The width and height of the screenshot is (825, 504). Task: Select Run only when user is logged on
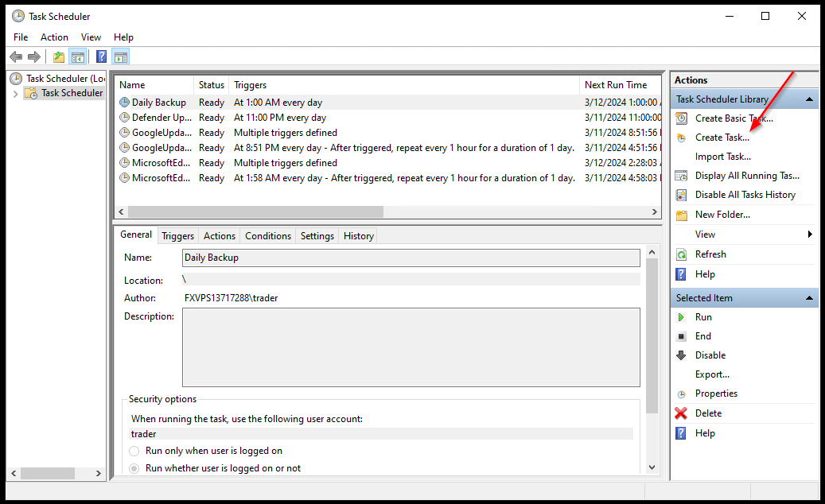point(134,451)
